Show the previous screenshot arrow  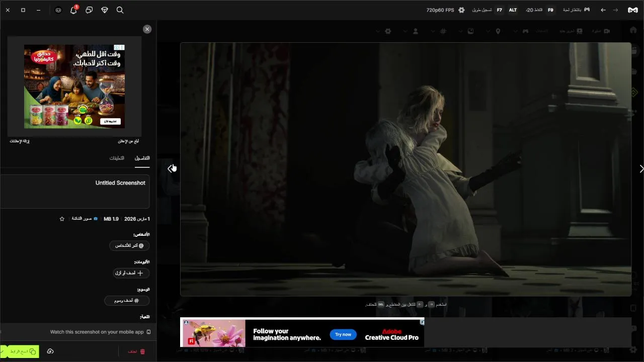point(170,168)
